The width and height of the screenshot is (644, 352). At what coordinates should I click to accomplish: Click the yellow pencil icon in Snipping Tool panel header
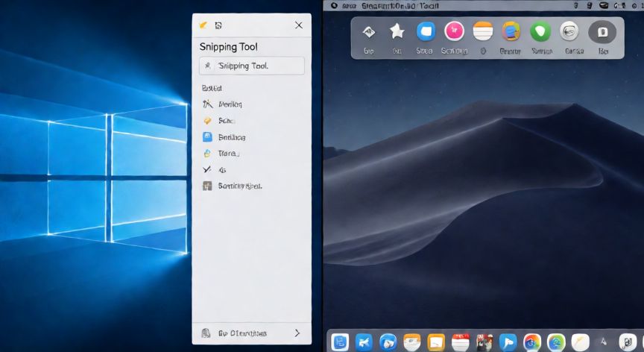(203, 25)
